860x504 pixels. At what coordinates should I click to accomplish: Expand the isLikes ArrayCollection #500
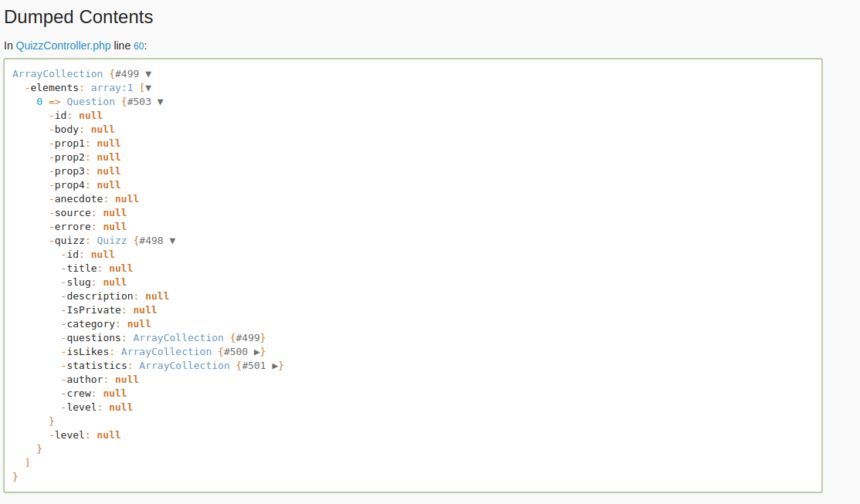click(256, 352)
